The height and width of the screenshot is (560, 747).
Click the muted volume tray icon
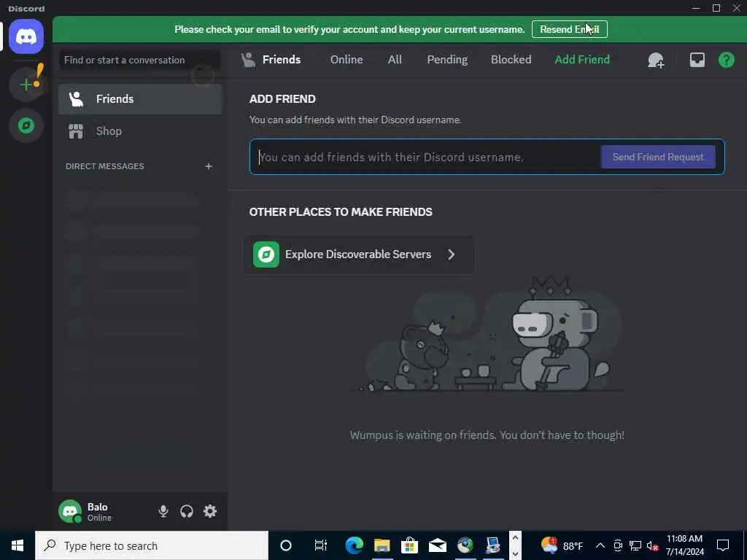point(652,545)
